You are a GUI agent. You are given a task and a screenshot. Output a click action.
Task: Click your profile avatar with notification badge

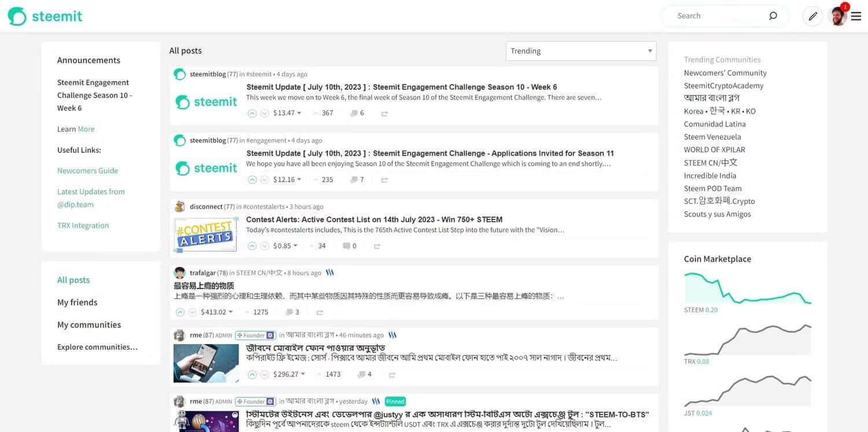tap(837, 16)
